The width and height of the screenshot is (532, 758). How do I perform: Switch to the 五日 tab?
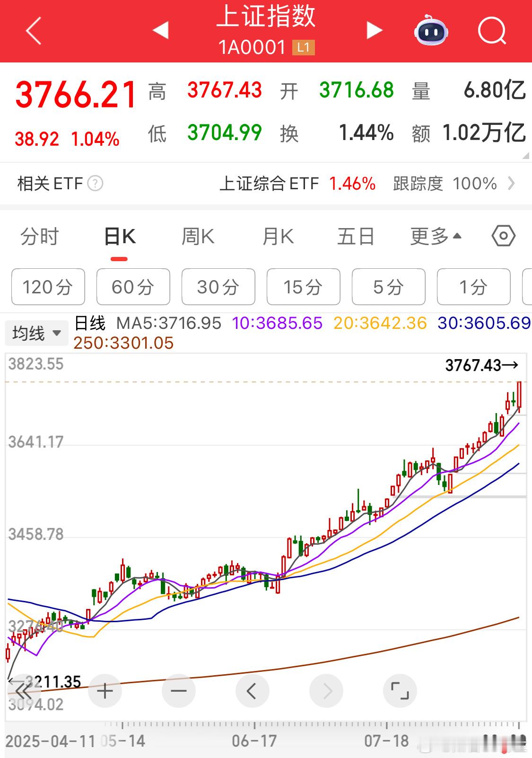[x=356, y=236]
